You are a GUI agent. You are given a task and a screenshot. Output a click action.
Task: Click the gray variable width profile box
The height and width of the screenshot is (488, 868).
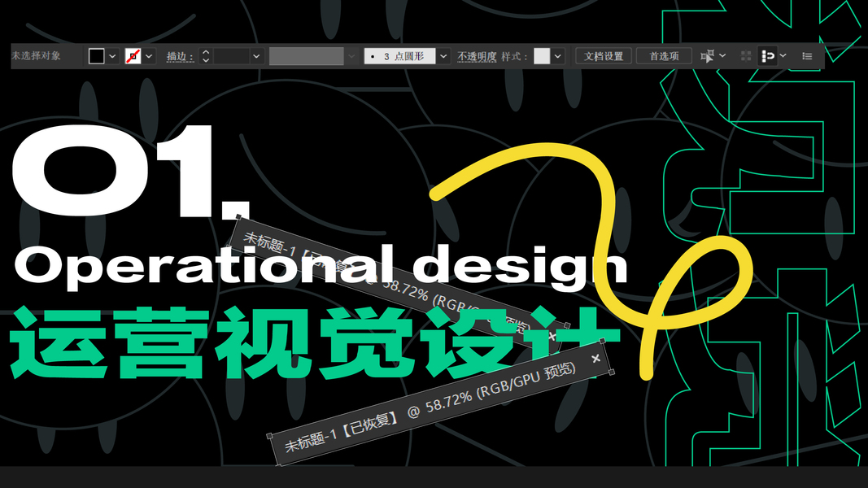306,56
